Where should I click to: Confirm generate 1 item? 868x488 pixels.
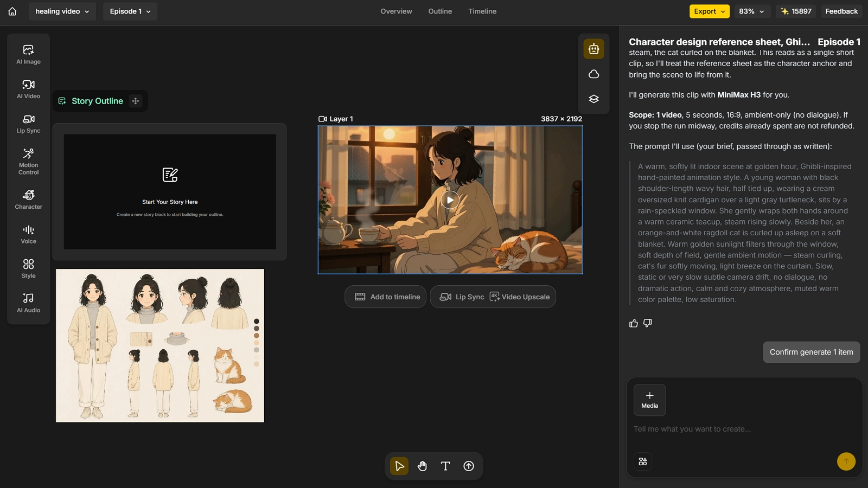coord(811,352)
